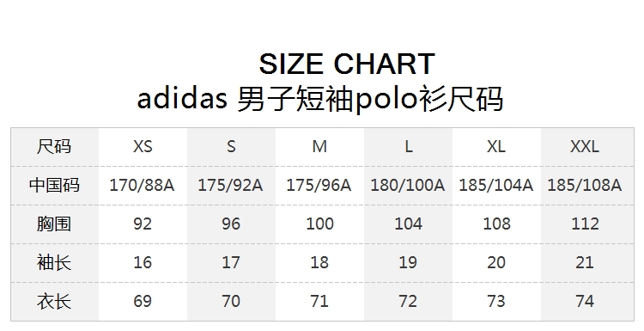Screen dimensions: 644x331
Task: Click chest value 100 for size M
Action: coord(320,224)
